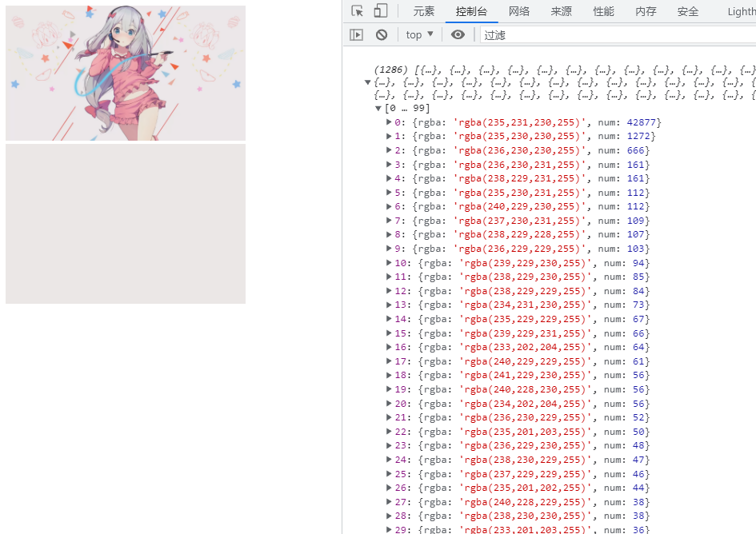Collapse the (1286) array output

coord(368,82)
